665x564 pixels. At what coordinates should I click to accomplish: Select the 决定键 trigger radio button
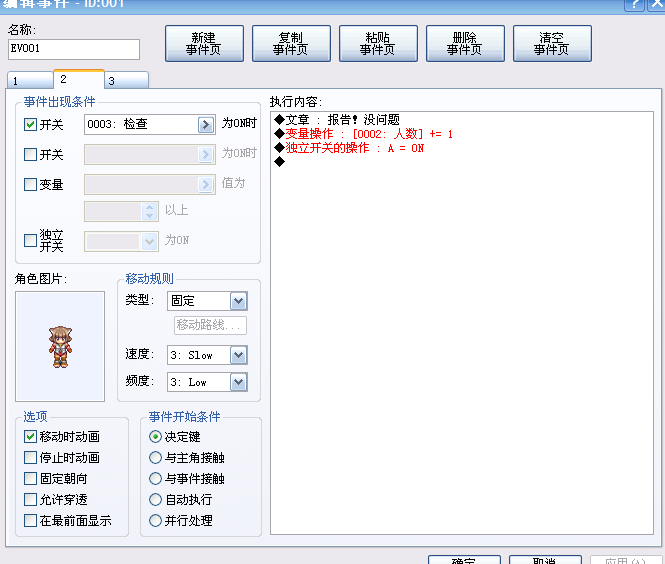[155, 436]
